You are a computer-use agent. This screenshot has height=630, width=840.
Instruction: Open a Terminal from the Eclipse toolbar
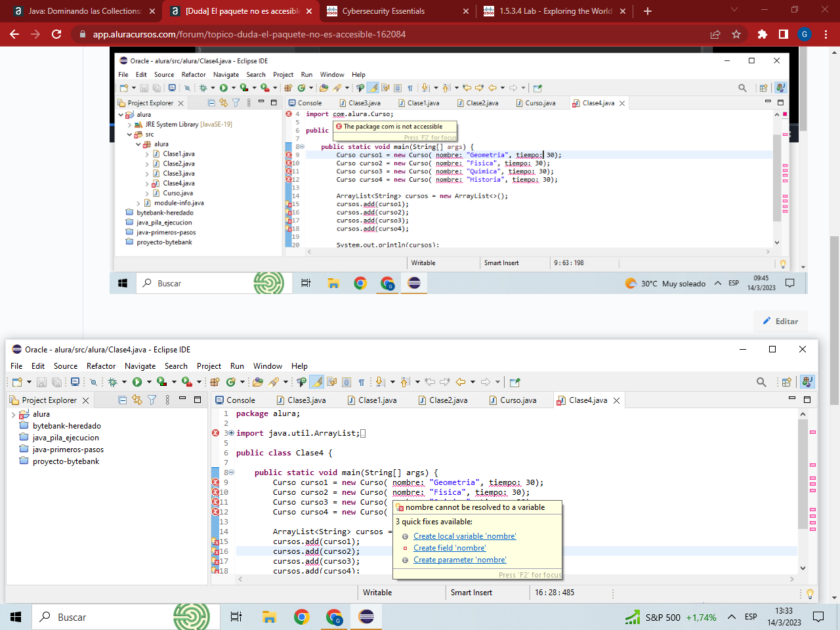coord(75,382)
